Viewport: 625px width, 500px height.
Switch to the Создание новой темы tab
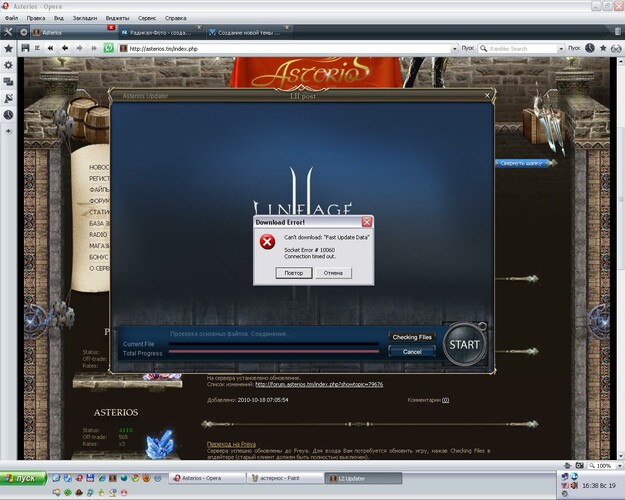point(249,32)
